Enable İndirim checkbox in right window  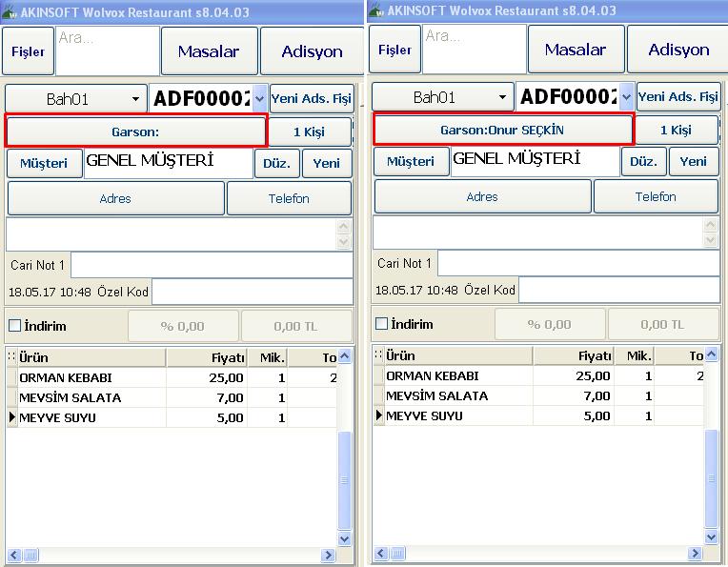(x=382, y=324)
